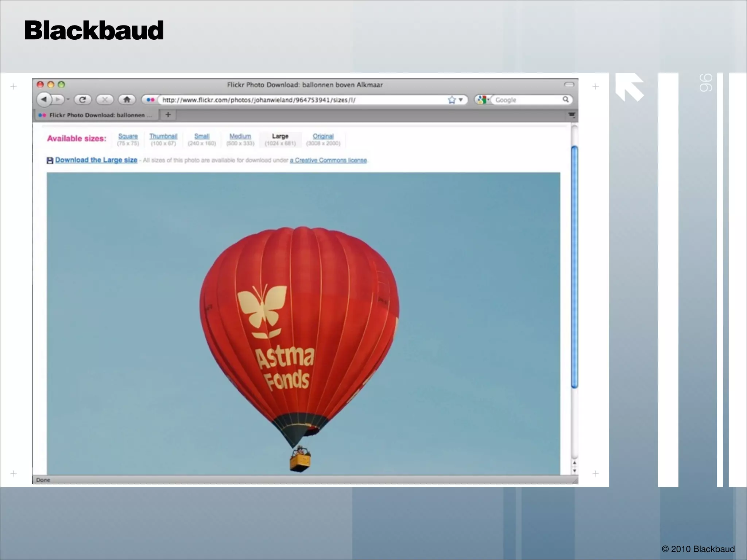Select the Medium size link
747x560 pixels.
(x=240, y=136)
